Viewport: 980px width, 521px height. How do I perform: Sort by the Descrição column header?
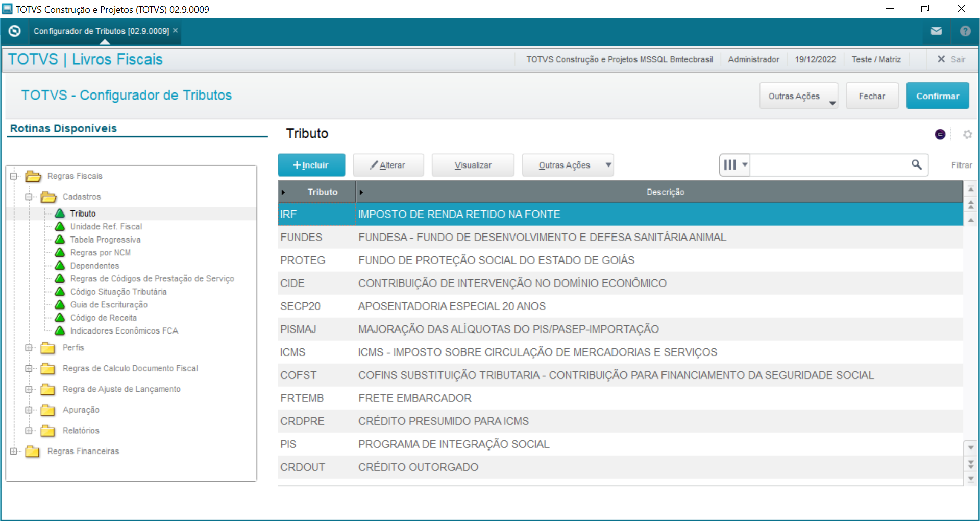tap(659, 192)
